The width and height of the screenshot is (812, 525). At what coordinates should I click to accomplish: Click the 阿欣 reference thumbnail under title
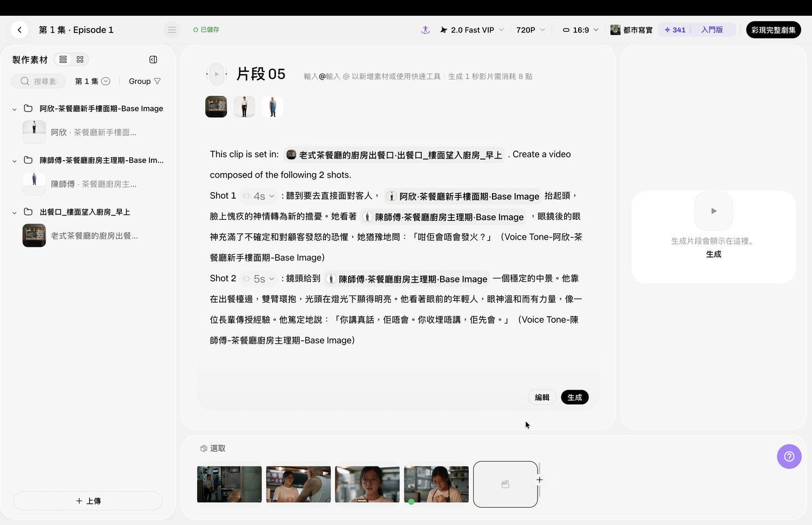click(x=244, y=107)
